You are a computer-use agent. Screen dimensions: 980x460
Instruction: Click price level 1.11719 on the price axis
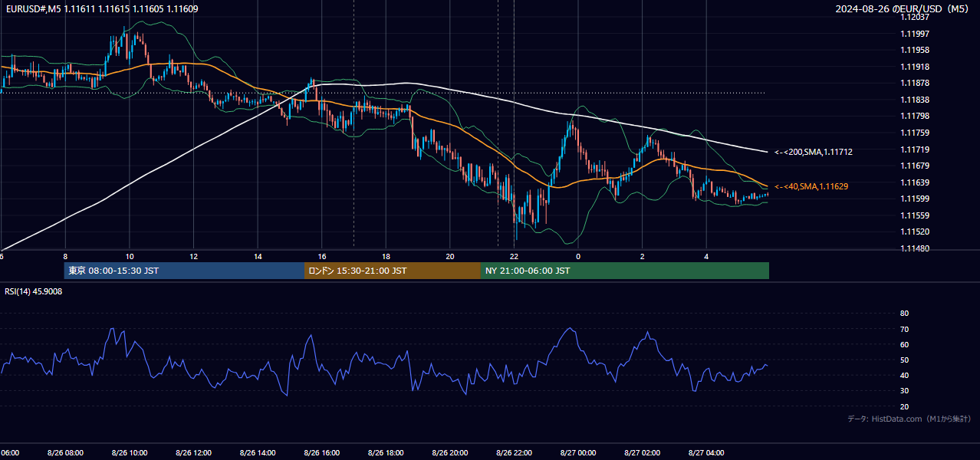[915, 149]
